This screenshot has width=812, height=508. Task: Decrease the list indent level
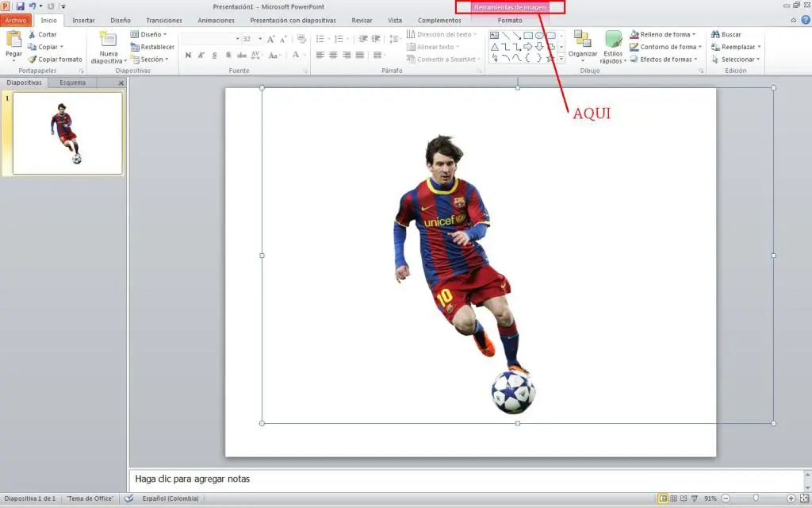point(363,39)
